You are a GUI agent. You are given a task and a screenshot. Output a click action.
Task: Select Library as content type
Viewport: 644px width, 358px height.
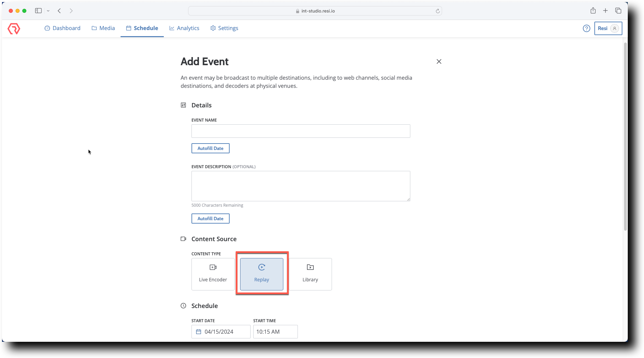310,274
